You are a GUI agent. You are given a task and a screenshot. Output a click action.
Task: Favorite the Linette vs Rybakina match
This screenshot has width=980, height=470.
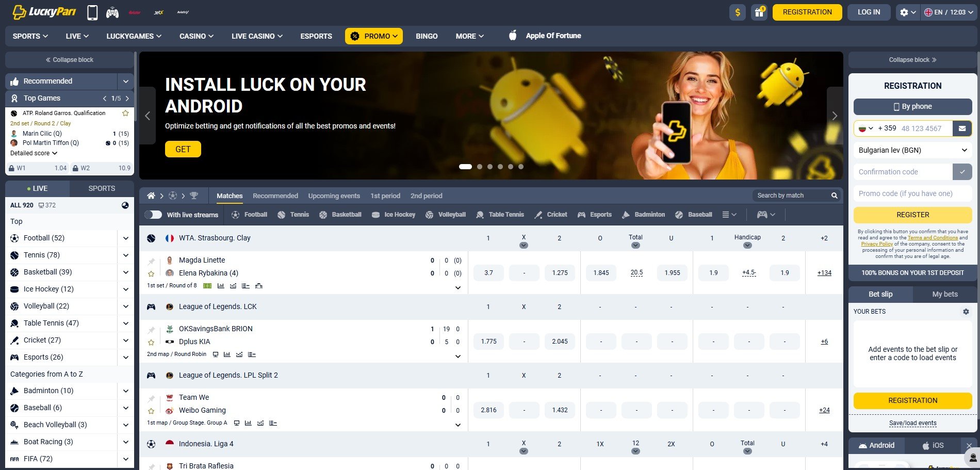151,274
